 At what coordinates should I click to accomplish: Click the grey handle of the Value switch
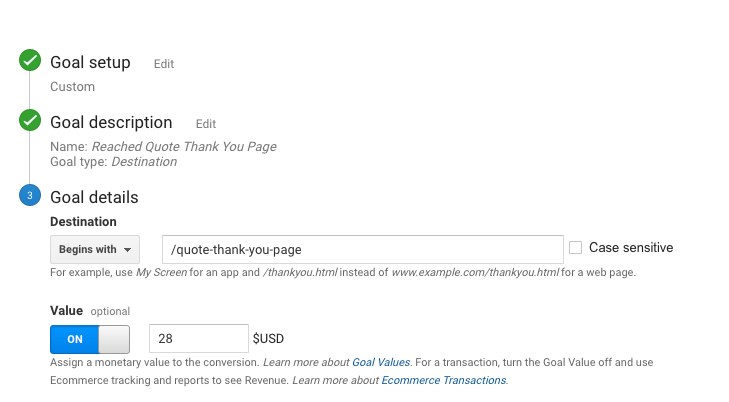pyautogui.click(x=115, y=338)
